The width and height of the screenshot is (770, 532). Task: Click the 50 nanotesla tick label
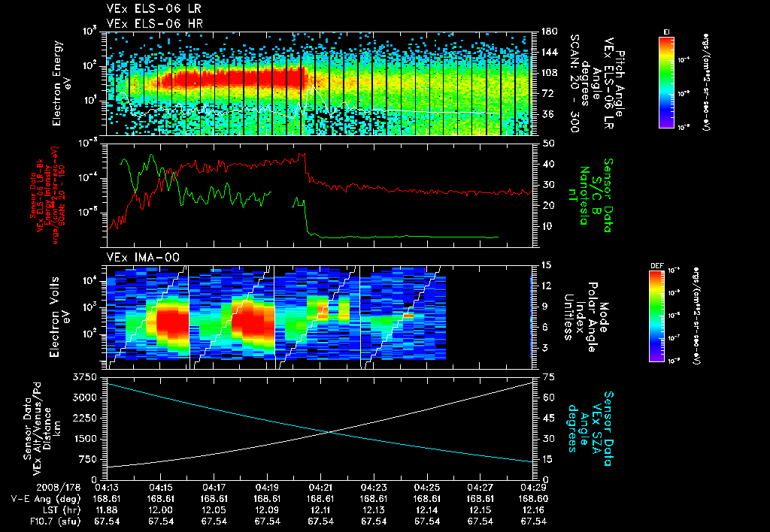(x=548, y=144)
